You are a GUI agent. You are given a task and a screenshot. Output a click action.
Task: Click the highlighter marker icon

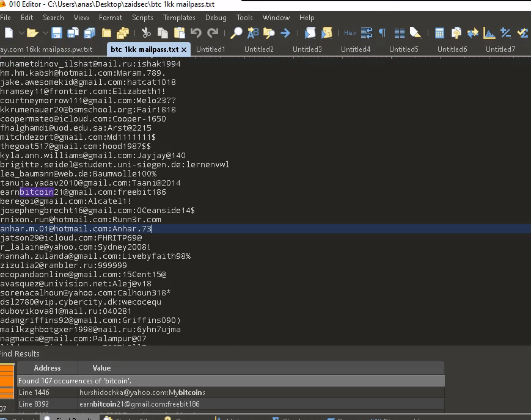click(x=416, y=33)
